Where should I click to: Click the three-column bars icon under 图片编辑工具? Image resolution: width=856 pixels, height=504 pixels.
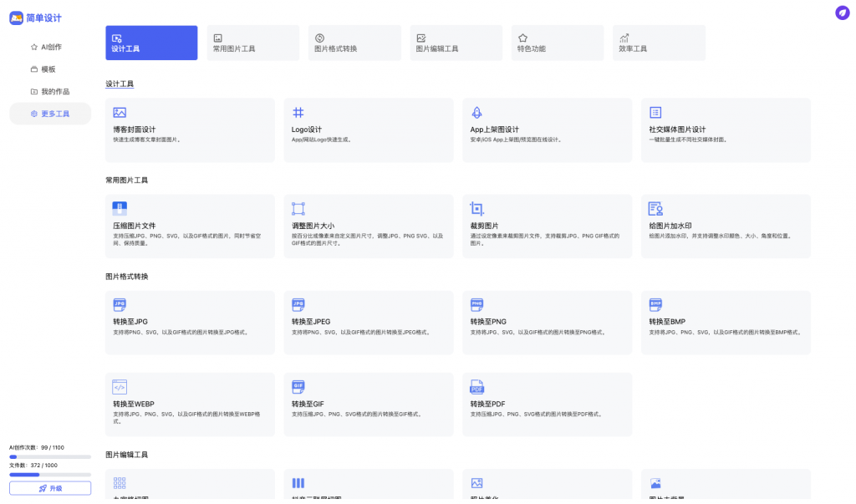(x=298, y=483)
